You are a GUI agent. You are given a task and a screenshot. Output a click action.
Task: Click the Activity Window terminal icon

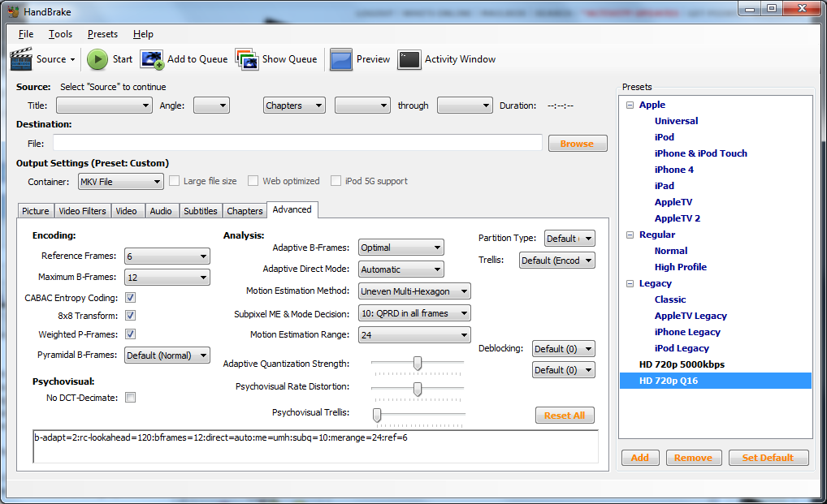409,59
